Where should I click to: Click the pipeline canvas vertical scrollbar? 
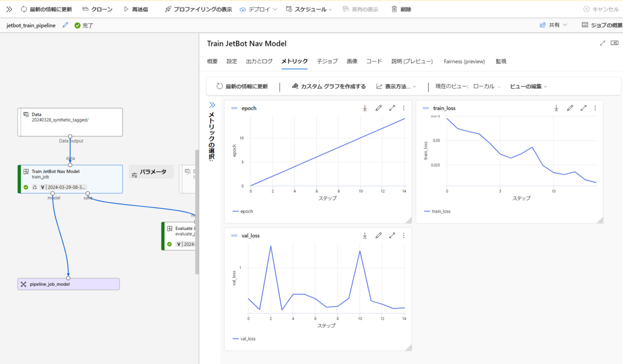click(197, 212)
